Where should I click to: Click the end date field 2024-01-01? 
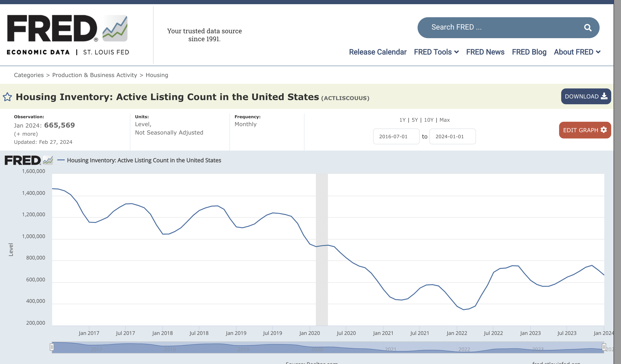pos(452,136)
